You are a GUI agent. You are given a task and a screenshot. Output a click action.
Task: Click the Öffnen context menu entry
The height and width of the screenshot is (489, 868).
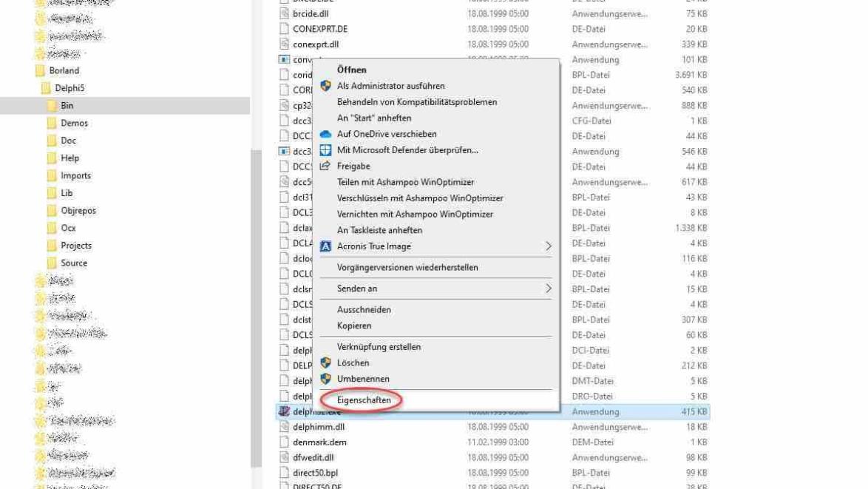(x=351, y=70)
